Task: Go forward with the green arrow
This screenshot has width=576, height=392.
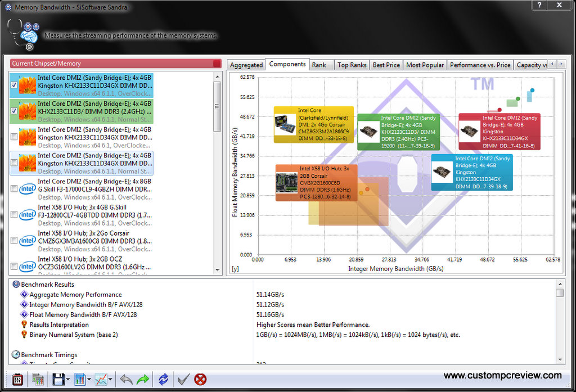Action: click(142, 379)
